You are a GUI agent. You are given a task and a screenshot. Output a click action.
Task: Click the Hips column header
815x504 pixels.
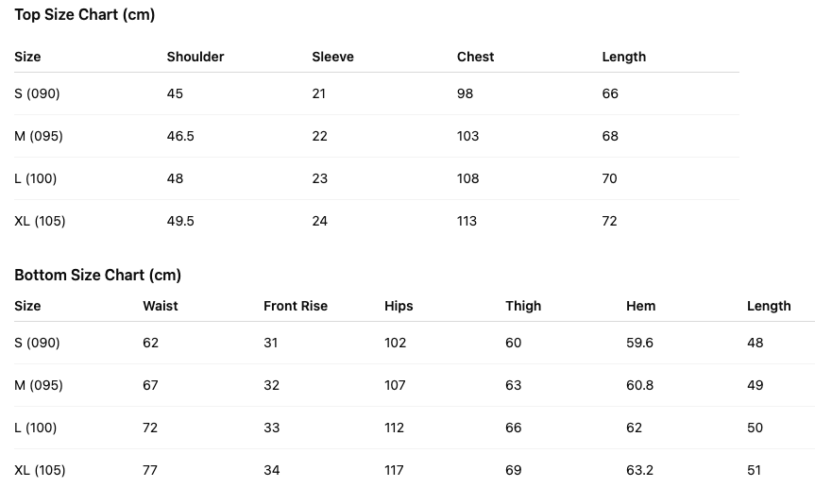(399, 306)
